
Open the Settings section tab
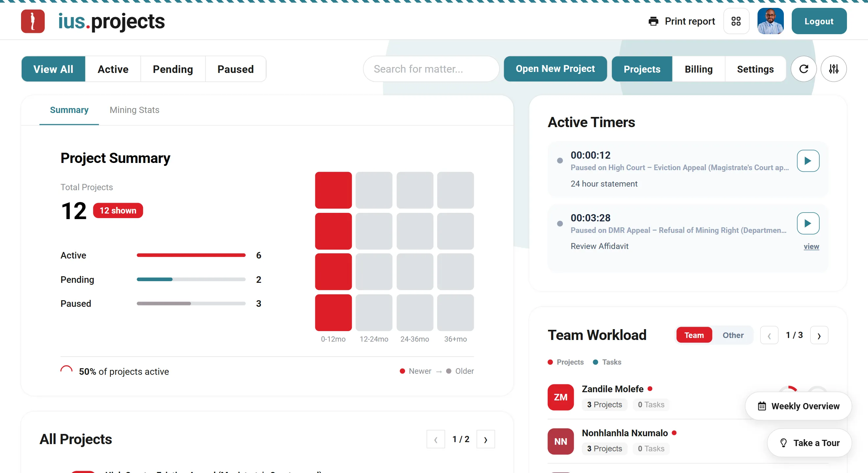point(755,69)
